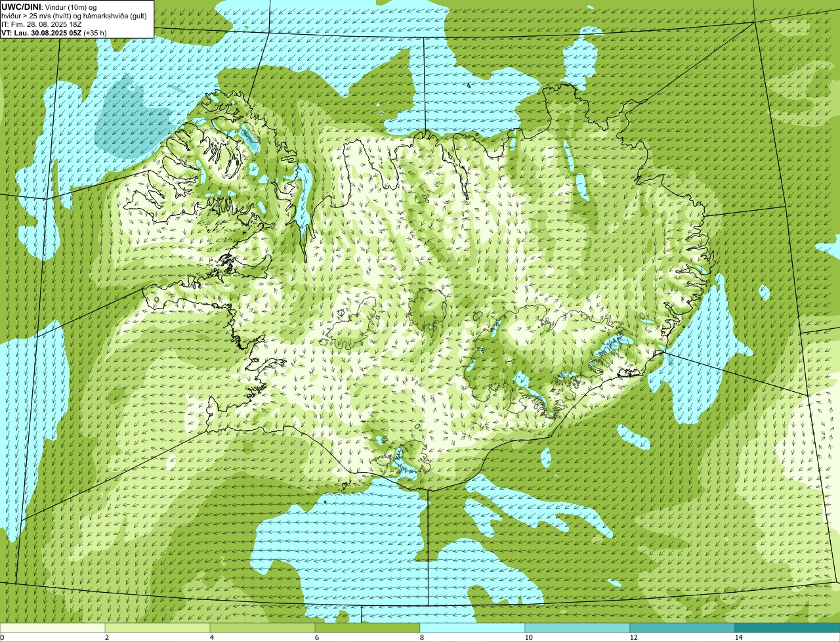
Task: Click the darkest teal swatch above 14 m/s
Action: [x=787, y=628]
